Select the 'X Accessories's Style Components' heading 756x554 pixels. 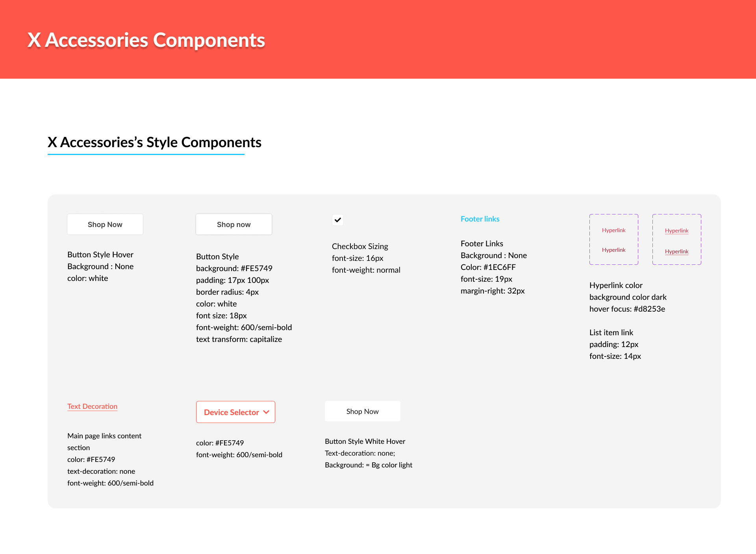pyautogui.click(x=154, y=142)
